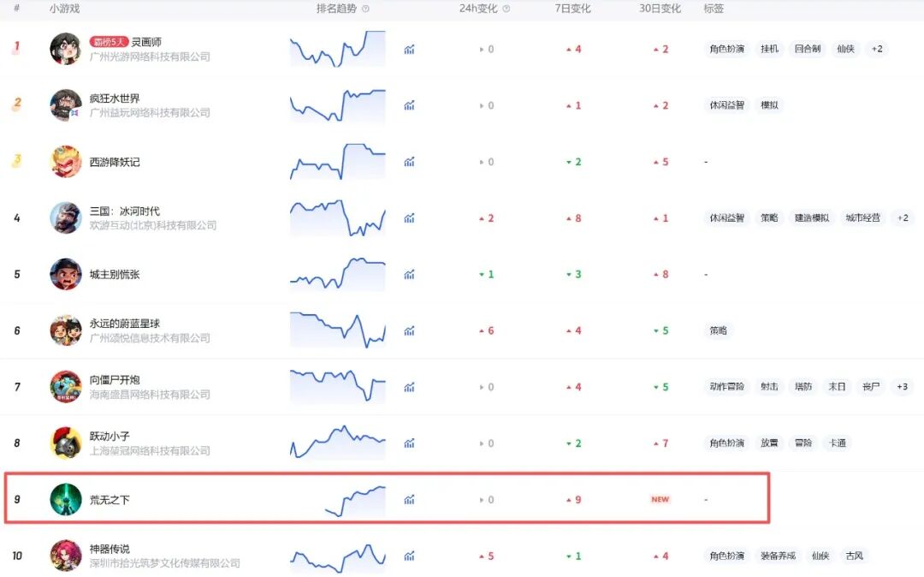Click the NEW badge on 荒无之下 row

click(x=660, y=499)
